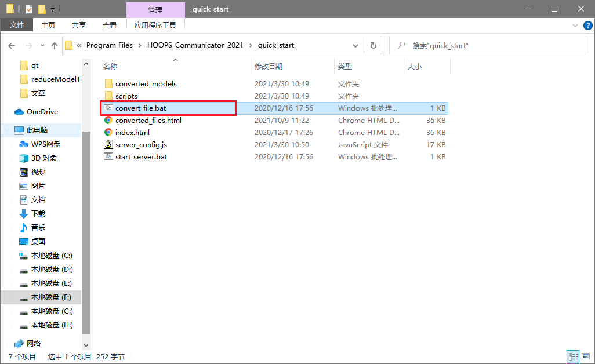Select the server_config.js script icon

click(108, 144)
